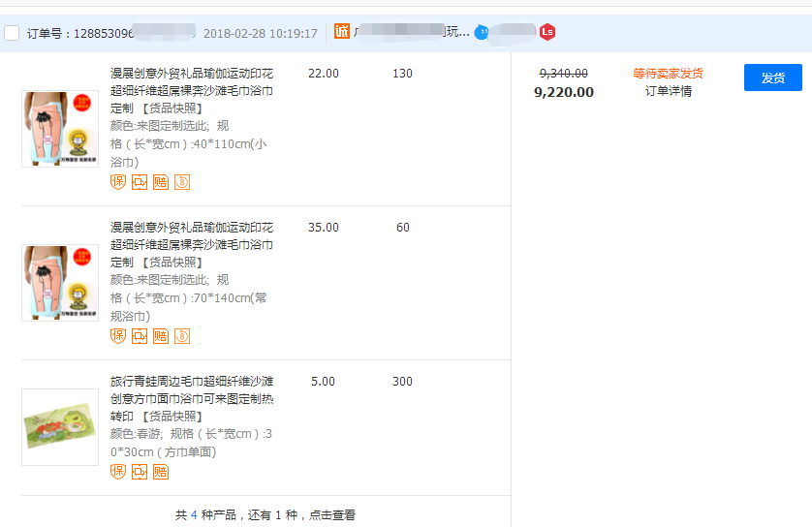812x527 pixels.
Task: Click the red LS badge icon
Action: tap(547, 32)
